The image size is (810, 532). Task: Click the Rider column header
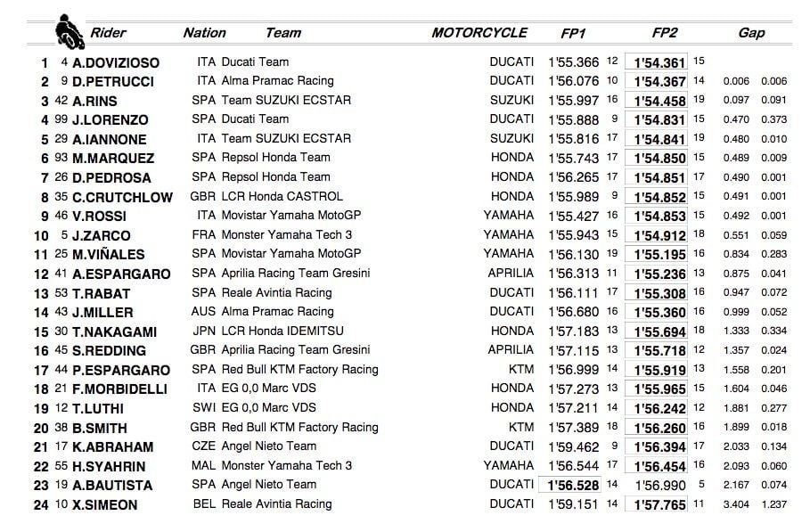coord(108,33)
